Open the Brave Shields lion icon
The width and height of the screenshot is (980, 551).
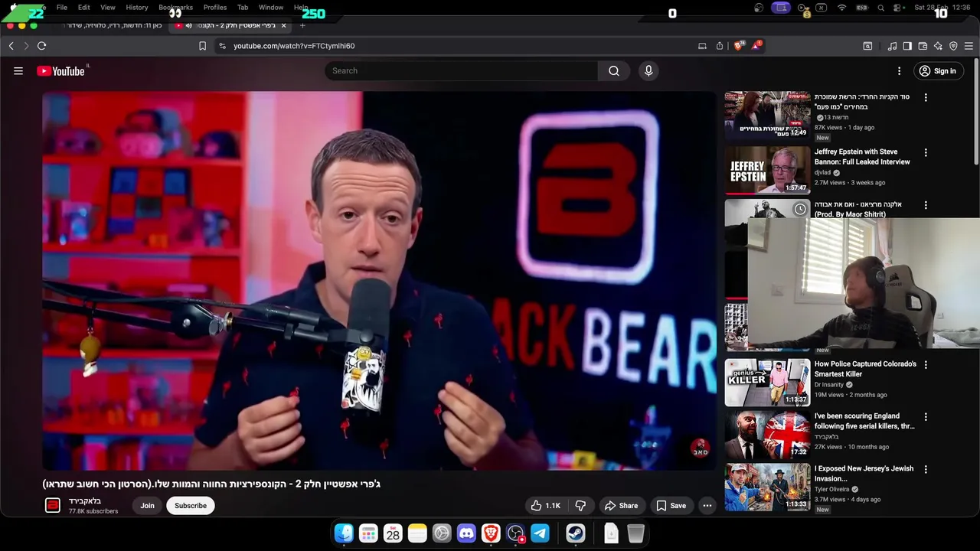click(x=738, y=46)
